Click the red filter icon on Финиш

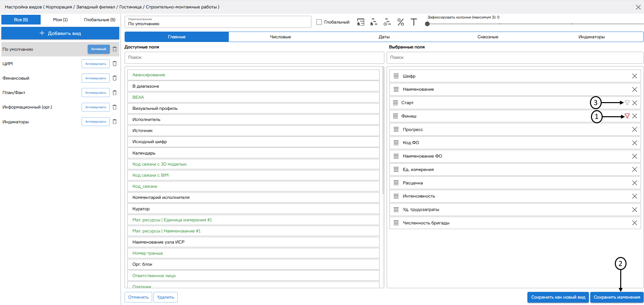point(627,116)
